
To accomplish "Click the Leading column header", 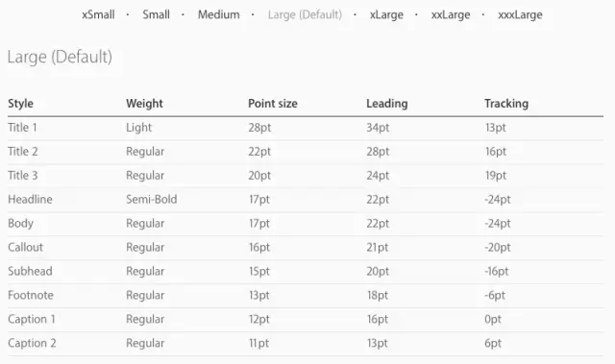I will [x=386, y=104].
